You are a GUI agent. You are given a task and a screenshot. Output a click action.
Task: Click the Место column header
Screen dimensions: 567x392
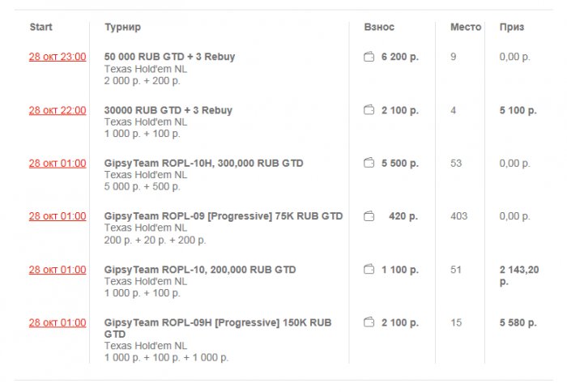coord(466,27)
